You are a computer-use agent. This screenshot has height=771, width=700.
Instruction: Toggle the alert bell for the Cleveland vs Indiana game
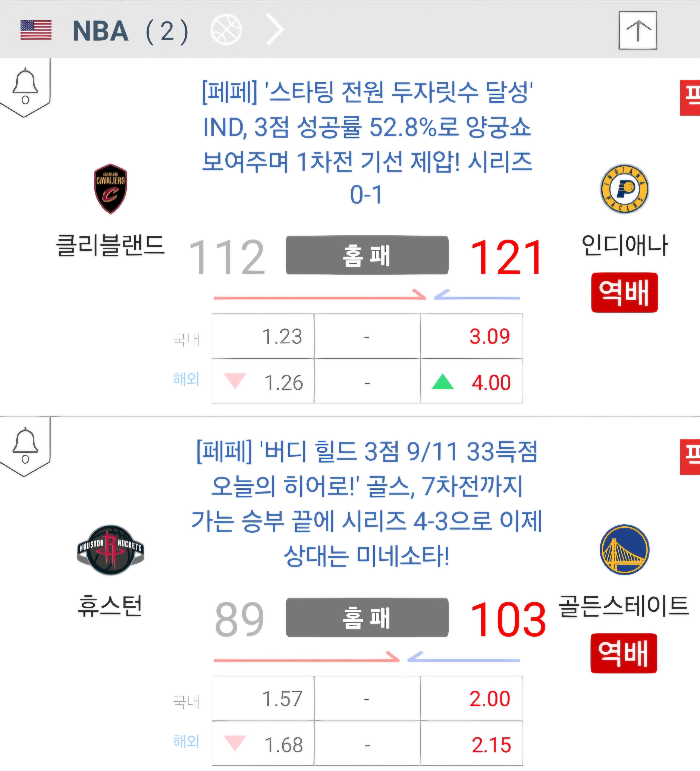[25, 86]
